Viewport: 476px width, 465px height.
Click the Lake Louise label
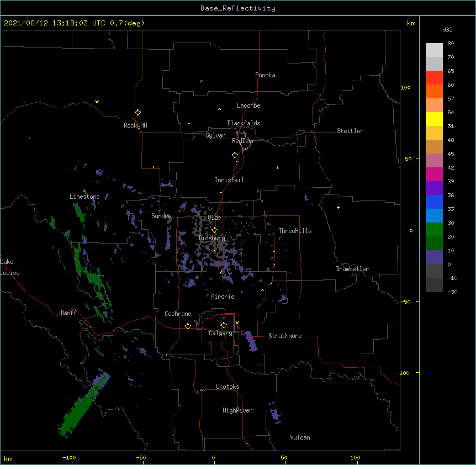click(x=10, y=267)
